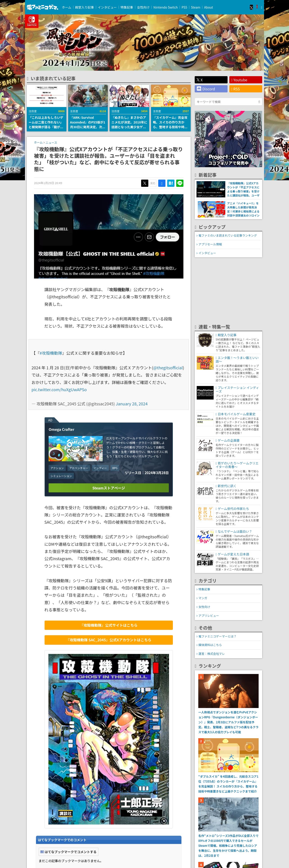Image resolution: width=289 pixels, height=868 pixels.
Task: Open マンガ category link
Action: pos(203,598)
